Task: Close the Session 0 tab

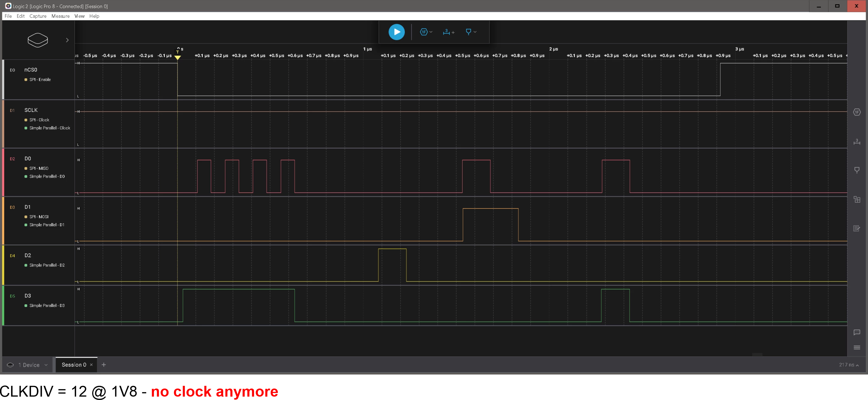Action: 91,365
